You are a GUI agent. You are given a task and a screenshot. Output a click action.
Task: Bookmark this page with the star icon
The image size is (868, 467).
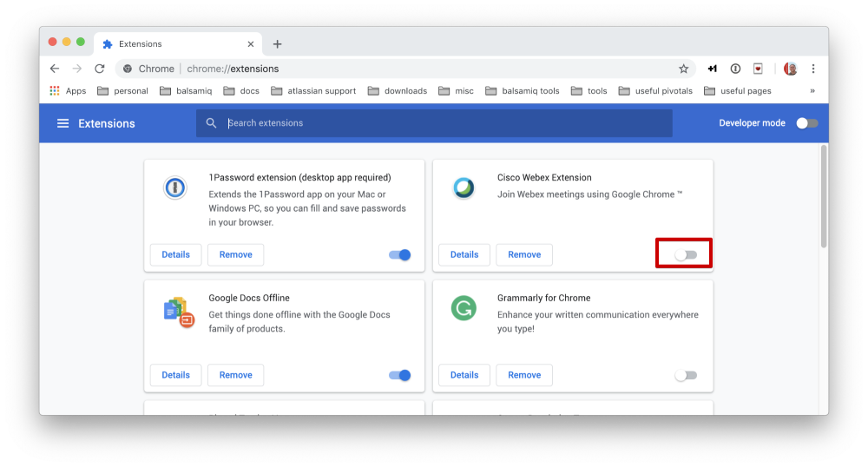[683, 69]
